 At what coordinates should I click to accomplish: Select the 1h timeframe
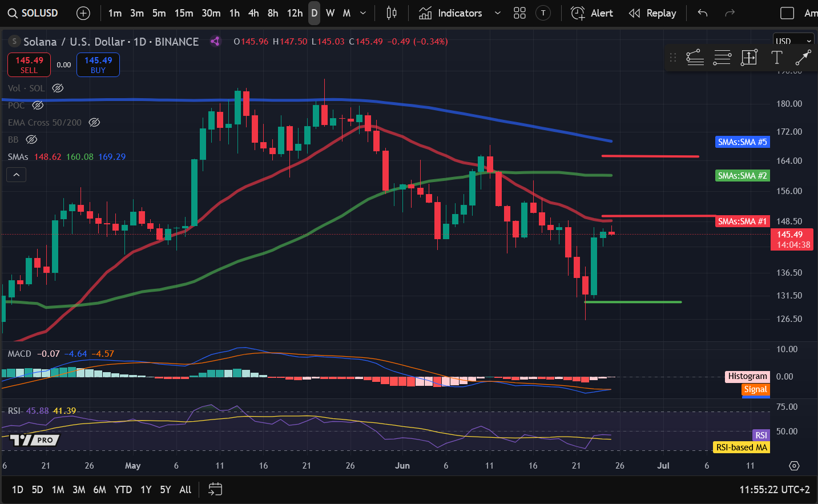tap(235, 13)
